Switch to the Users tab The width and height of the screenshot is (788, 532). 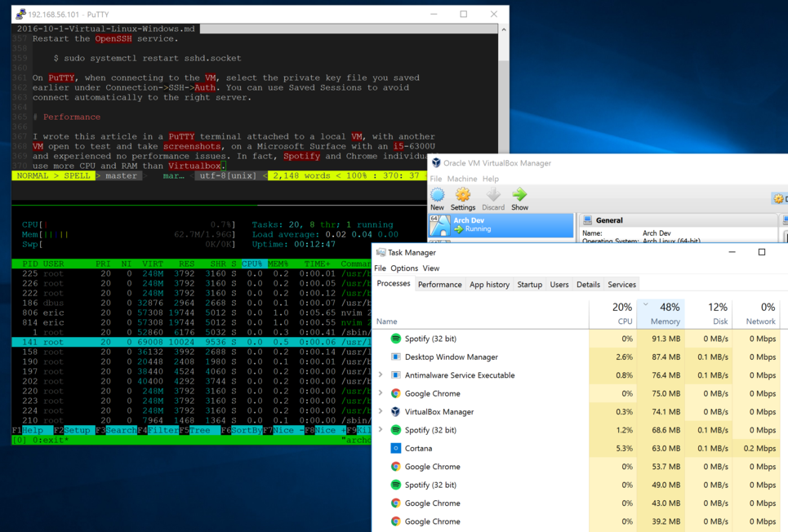[x=559, y=284]
